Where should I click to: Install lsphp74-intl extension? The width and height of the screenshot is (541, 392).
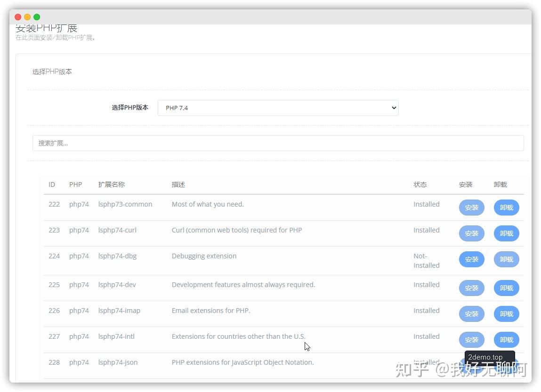point(472,340)
